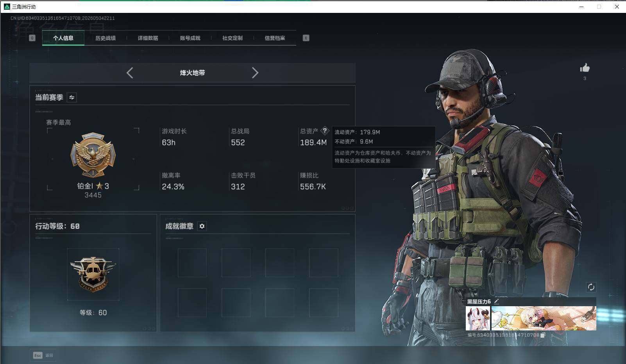Select the 个人信息 tab
The image size is (626, 364).
pyautogui.click(x=63, y=38)
